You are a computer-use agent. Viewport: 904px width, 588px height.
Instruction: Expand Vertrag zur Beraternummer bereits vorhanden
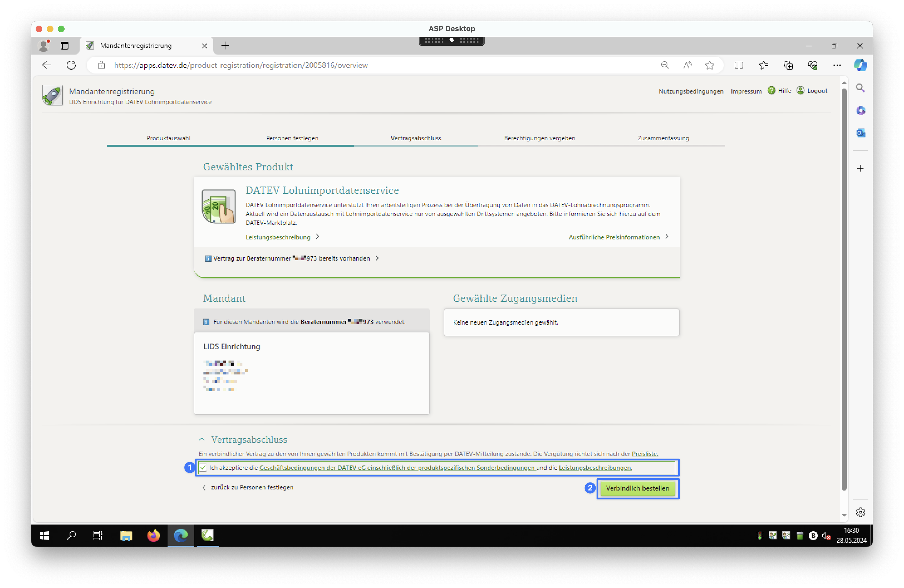coord(291,258)
